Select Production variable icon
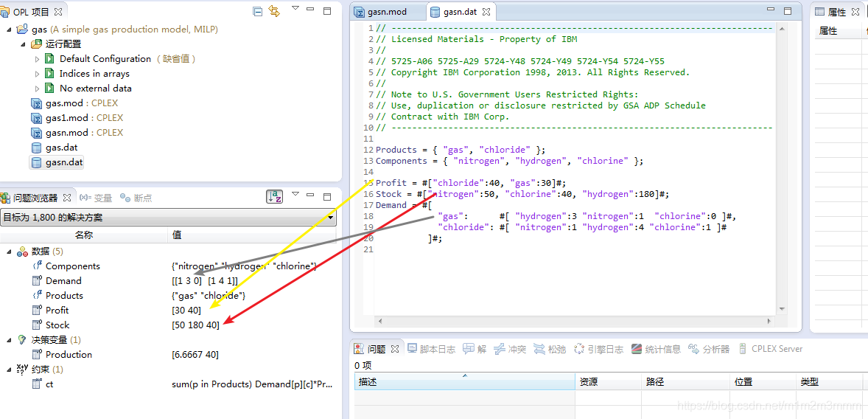The image size is (868, 419). 37,354
